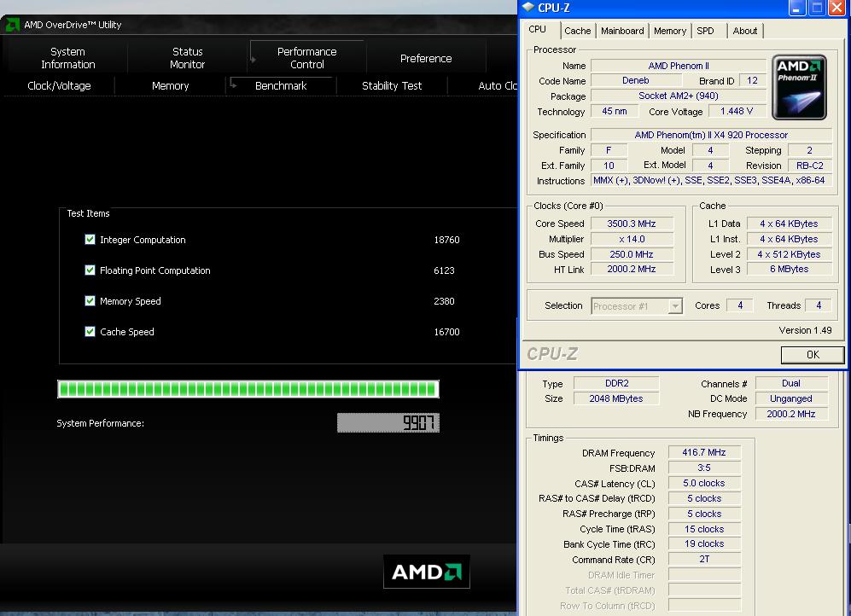Select the CPU tab in CPU-Z

pos(537,29)
